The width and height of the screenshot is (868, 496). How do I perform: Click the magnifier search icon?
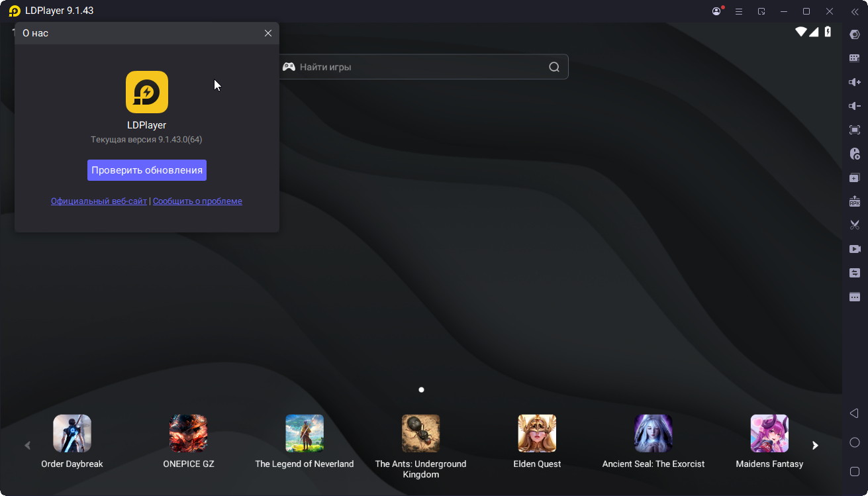[x=554, y=67]
